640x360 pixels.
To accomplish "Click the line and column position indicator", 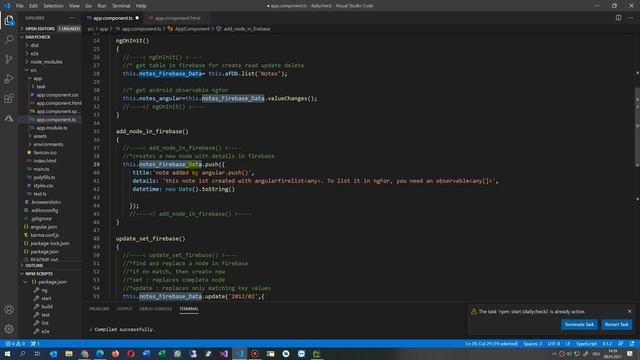I will [491, 344].
